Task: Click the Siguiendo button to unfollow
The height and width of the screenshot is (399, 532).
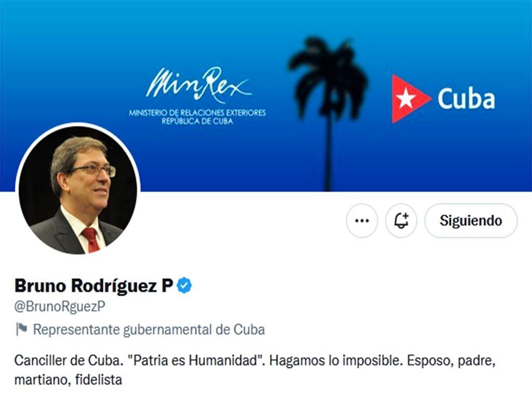Action: (x=471, y=220)
